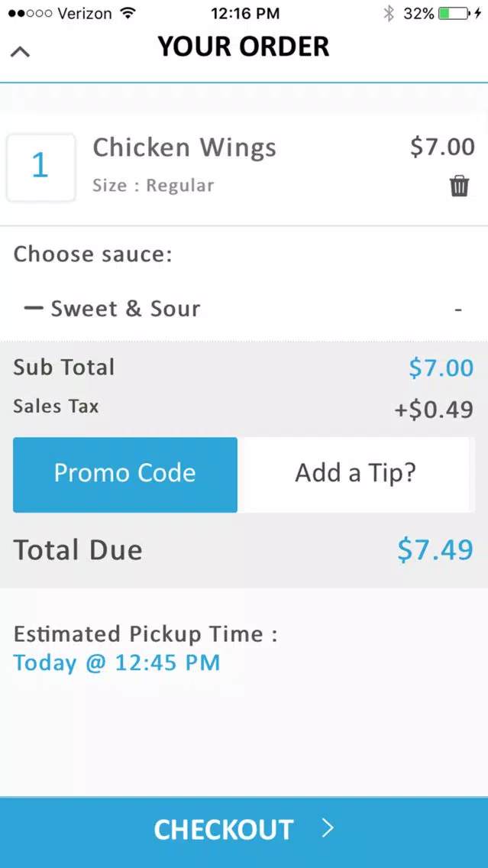Tap the Bluetooth icon in status bar
The image size is (488, 868).
(389, 13)
